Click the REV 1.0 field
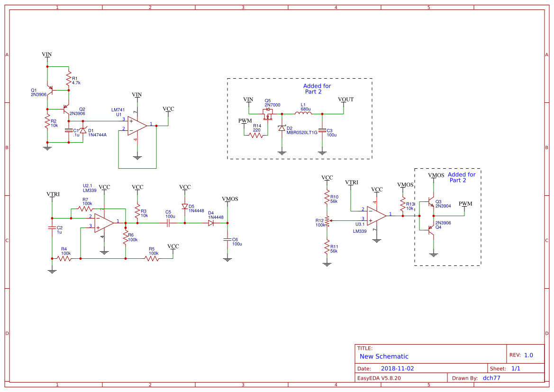This screenshot has height=392, width=554. click(528, 355)
